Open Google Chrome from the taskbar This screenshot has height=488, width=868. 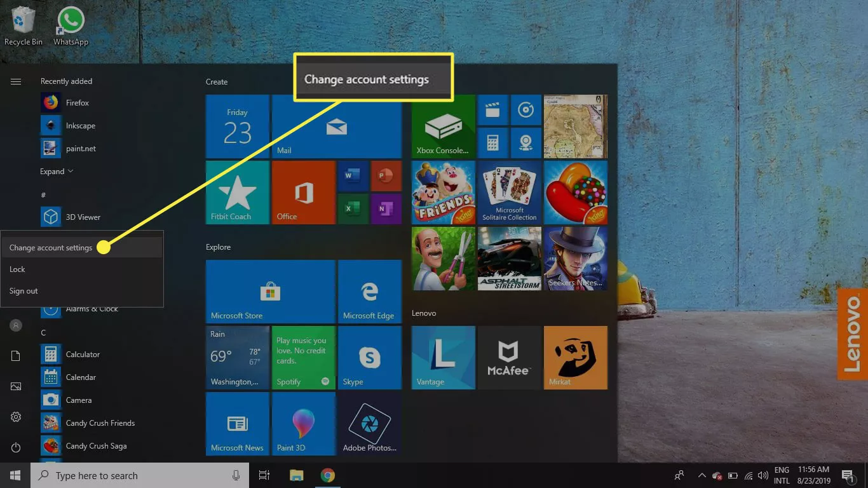tap(328, 475)
